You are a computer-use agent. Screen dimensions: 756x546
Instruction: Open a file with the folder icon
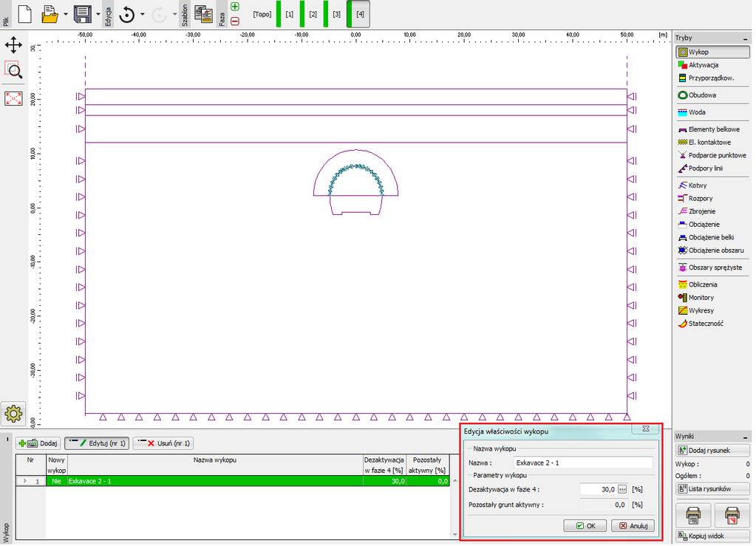(x=50, y=14)
